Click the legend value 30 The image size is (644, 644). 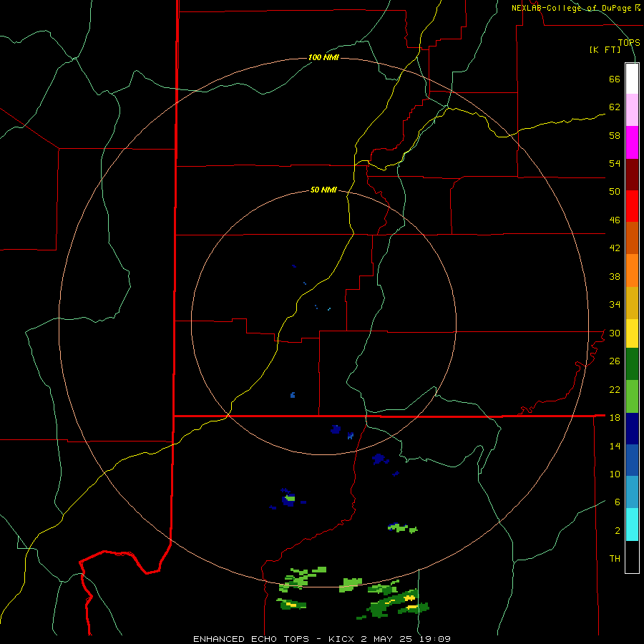click(x=615, y=333)
